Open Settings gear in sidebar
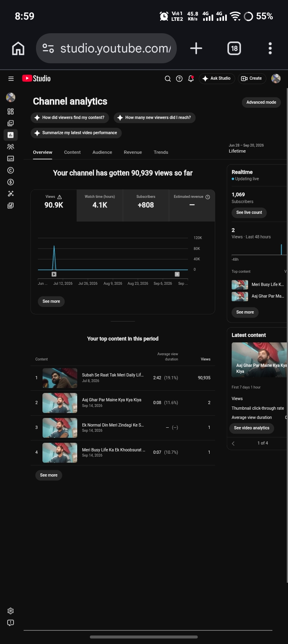Viewport: 288px width, 644px height. point(11,611)
